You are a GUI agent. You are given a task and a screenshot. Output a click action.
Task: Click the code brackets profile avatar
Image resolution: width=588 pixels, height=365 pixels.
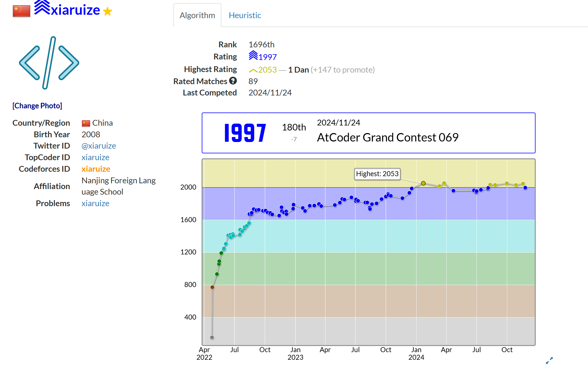tap(49, 63)
